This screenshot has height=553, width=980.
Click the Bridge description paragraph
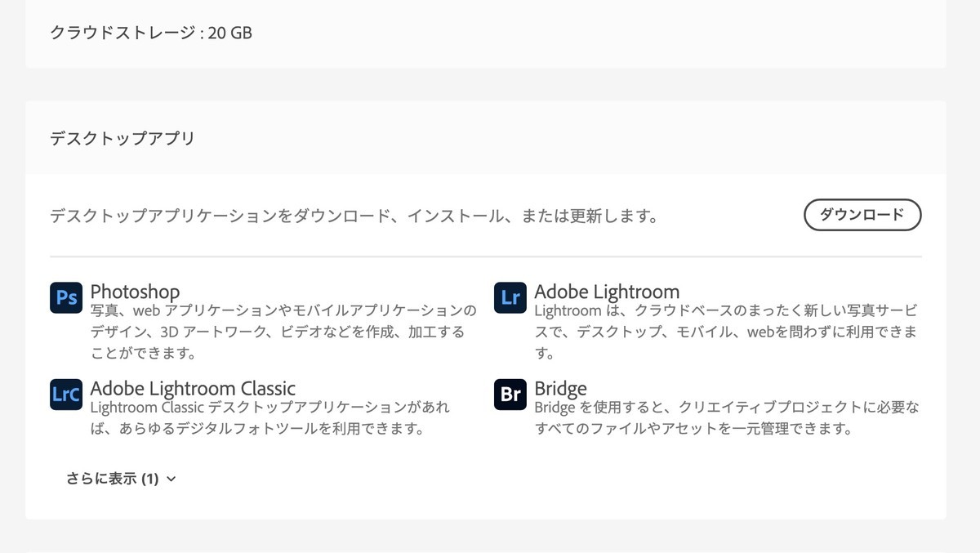click(x=727, y=417)
